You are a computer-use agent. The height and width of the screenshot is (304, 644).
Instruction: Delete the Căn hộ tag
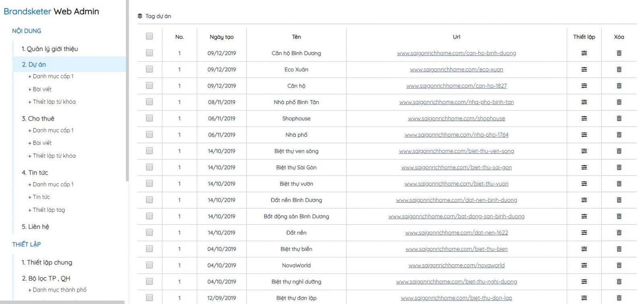click(619, 86)
